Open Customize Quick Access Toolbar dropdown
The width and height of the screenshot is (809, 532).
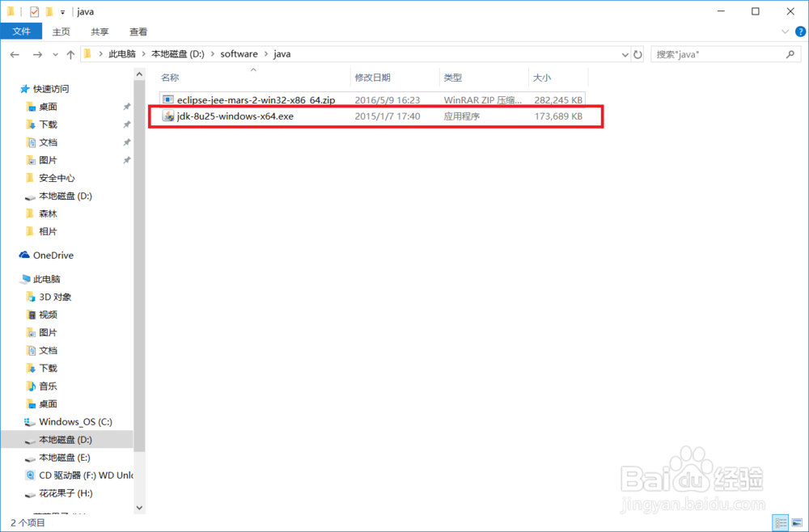pos(62,12)
